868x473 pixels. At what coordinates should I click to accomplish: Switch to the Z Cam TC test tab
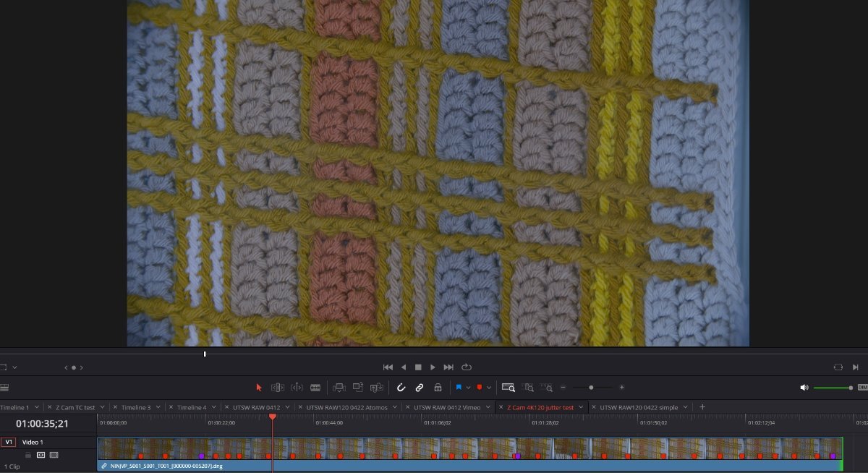(75, 408)
